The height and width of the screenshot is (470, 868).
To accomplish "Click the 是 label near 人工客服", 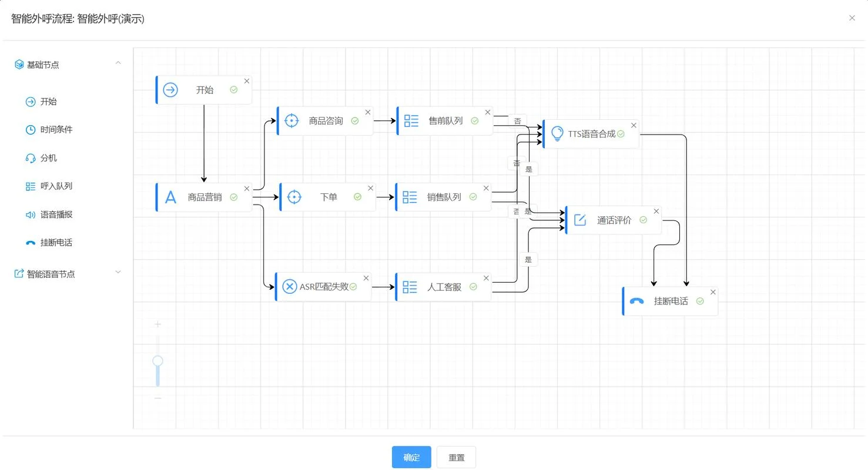I will click(528, 259).
